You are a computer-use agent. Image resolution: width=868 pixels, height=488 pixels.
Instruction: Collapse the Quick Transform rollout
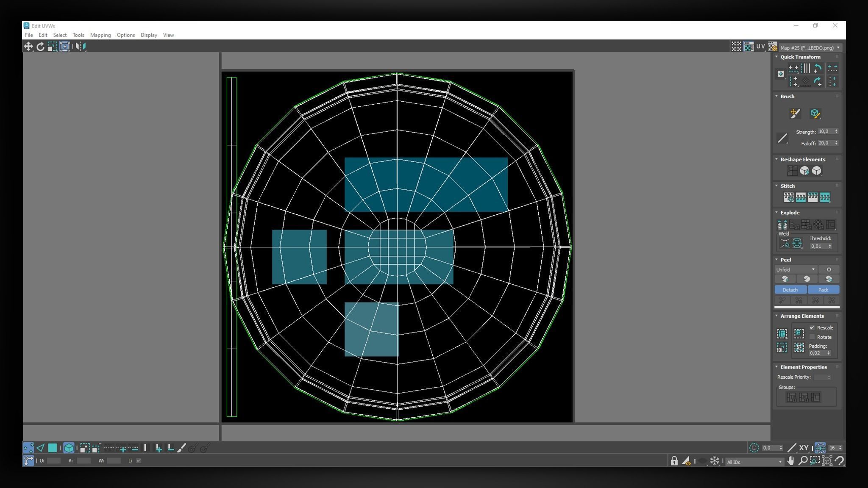(x=800, y=57)
